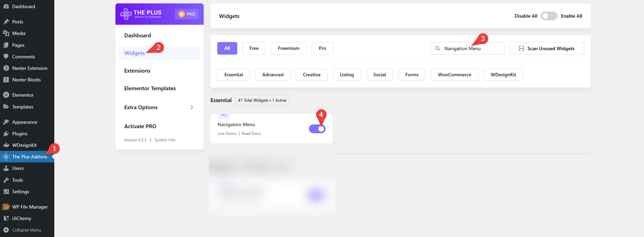This screenshot has width=644, height=237.
Task: Click the Nexter Extension icon
Action: click(x=6, y=68)
